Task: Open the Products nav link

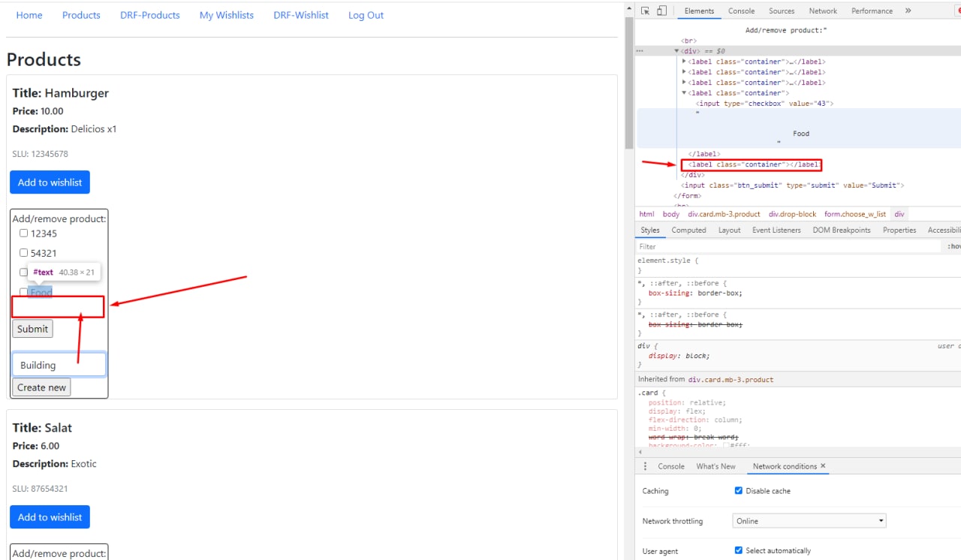Action: pyautogui.click(x=81, y=15)
